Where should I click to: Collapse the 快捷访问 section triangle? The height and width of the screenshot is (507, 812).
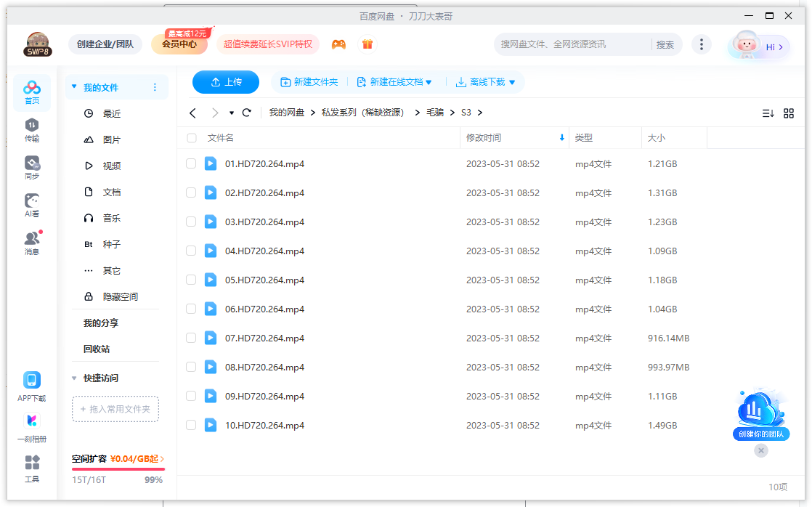(74, 378)
